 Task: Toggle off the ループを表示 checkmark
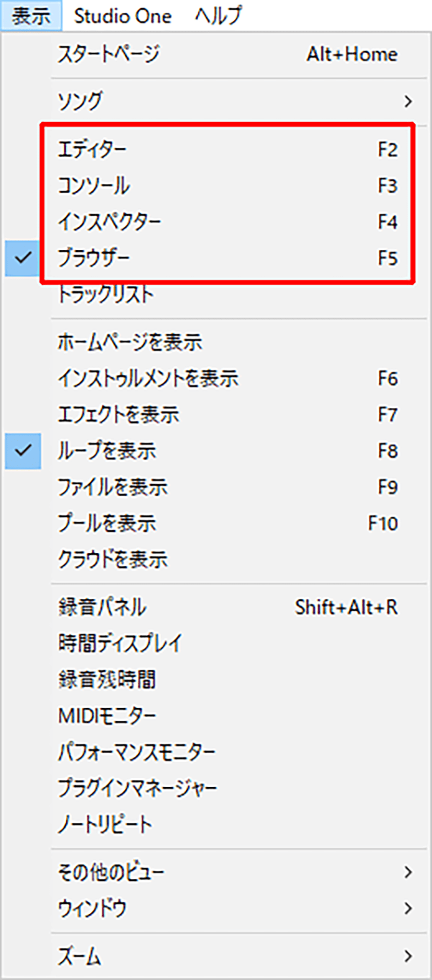pyautogui.click(x=23, y=451)
